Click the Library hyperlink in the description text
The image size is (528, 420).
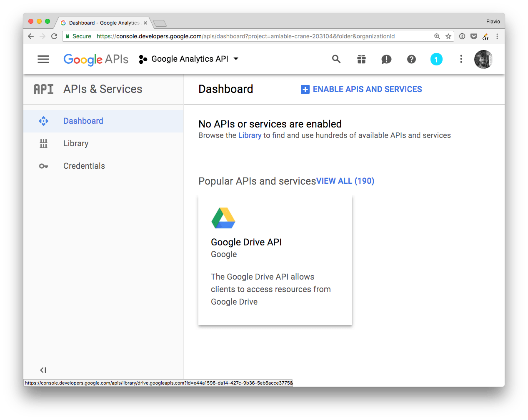coord(250,135)
